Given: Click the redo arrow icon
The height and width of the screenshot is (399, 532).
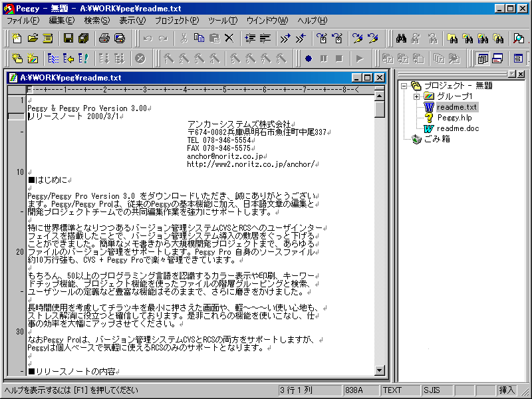Looking at the screenshot, I should point(163,39).
